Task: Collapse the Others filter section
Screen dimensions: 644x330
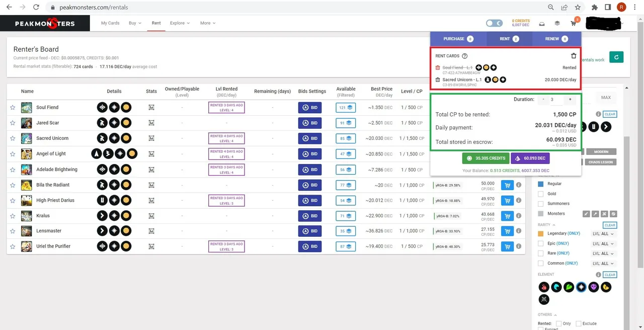Action: [x=546, y=314]
